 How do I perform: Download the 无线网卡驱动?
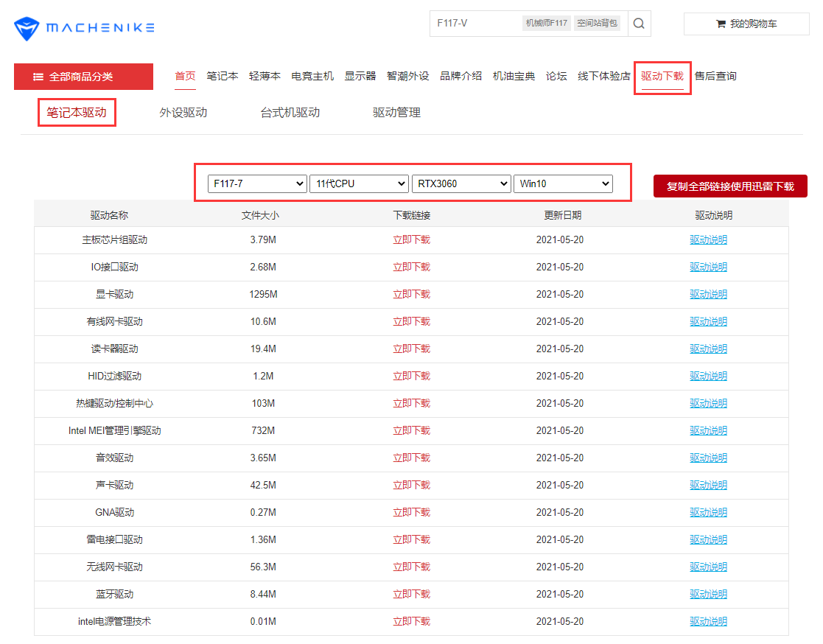click(411, 567)
